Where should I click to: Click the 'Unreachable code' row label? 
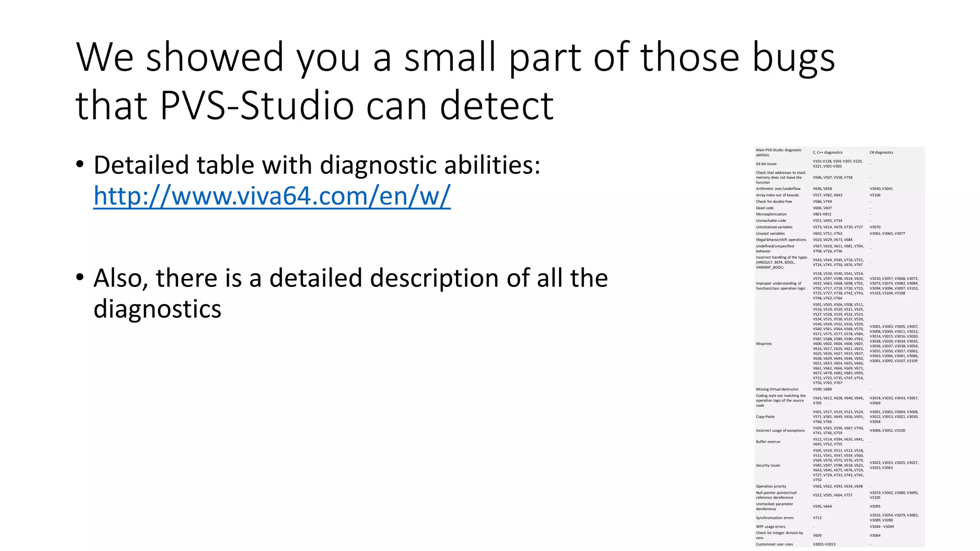[x=771, y=220]
